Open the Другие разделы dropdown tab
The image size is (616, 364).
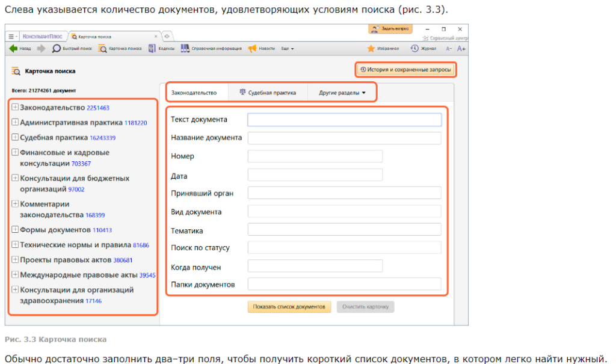tap(342, 93)
